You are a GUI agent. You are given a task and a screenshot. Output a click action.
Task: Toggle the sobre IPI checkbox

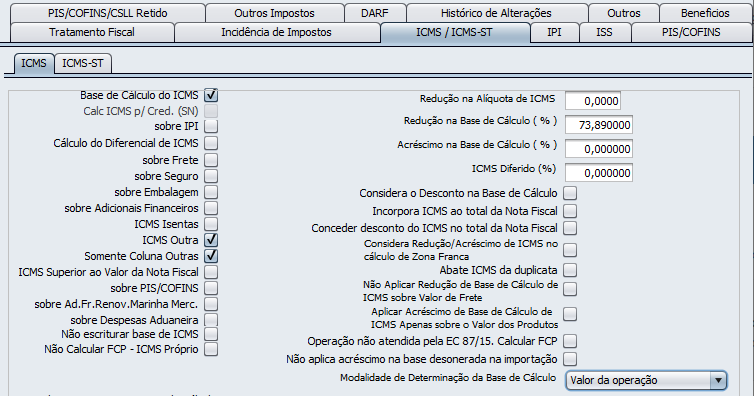(x=211, y=126)
